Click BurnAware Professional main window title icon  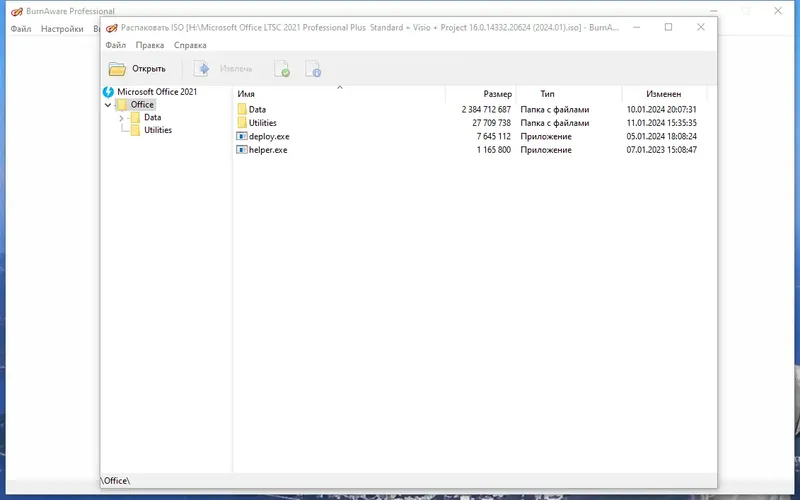point(17,11)
